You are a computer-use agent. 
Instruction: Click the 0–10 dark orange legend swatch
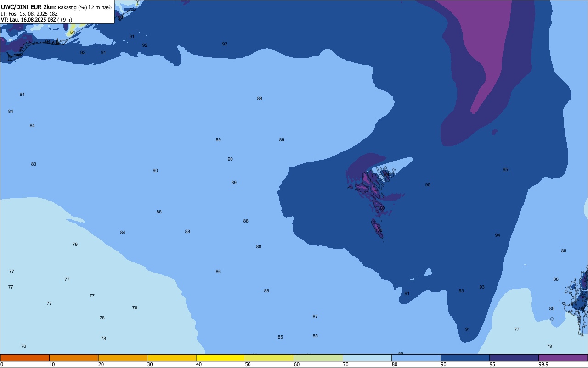25,357
